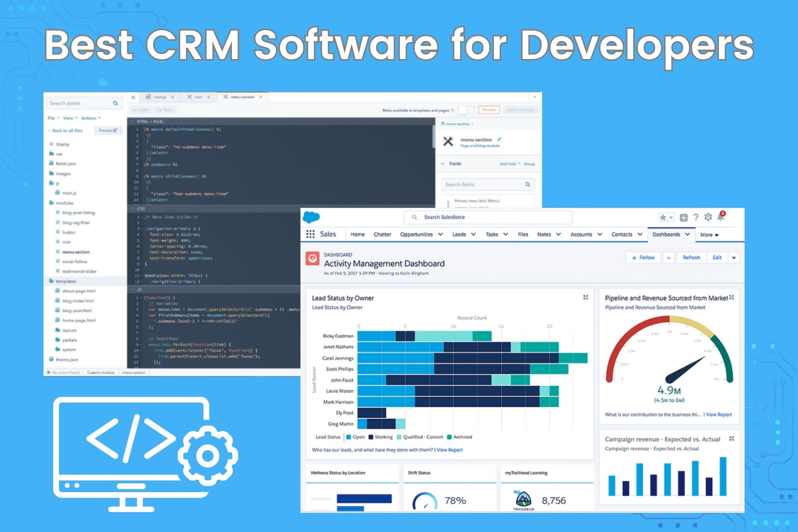The width and height of the screenshot is (798, 532).
Task: Toggle the favorites star in Salesforce header
Action: click(663, 217)
